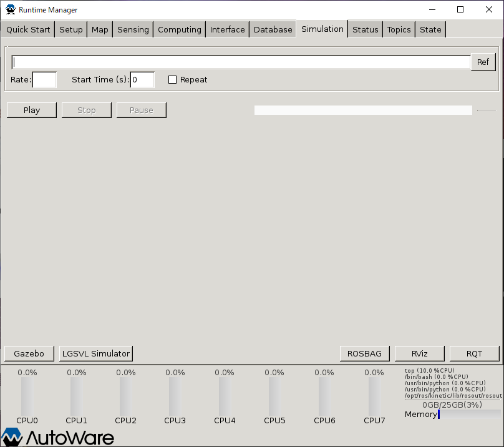Open the State tab
This screenshot has width=504, height=447.
point(430,29)
